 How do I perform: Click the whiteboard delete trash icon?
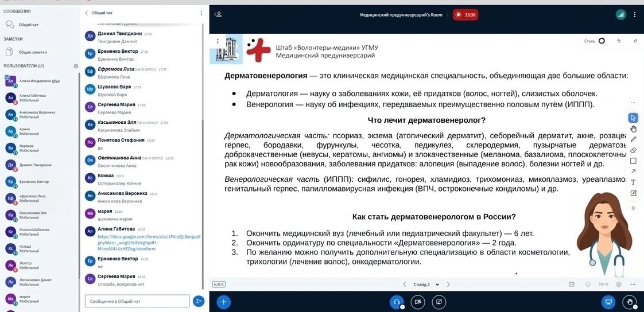(x=633, y=208)
